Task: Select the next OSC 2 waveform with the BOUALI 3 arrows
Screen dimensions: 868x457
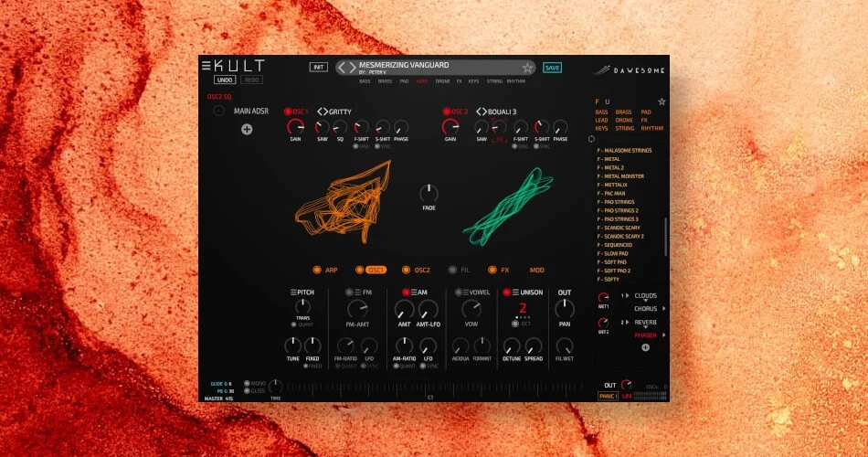Action: coord(484,112)
